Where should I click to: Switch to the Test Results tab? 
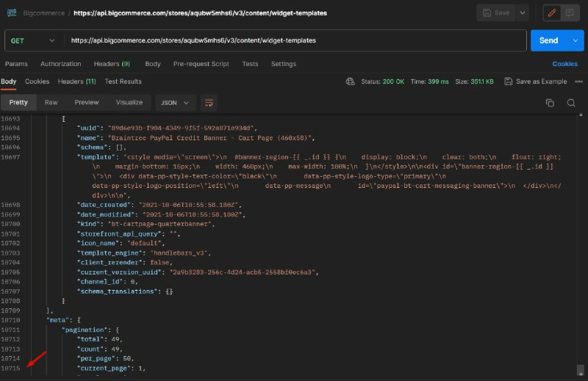coord(123,81)
